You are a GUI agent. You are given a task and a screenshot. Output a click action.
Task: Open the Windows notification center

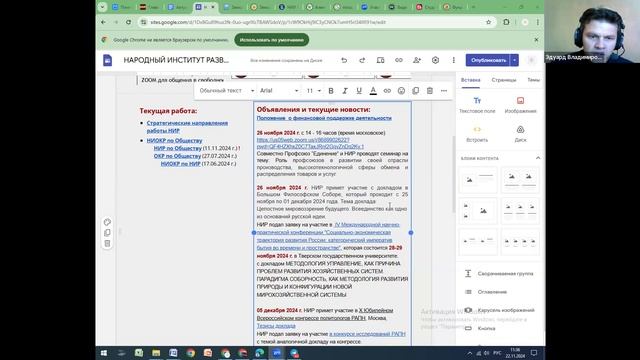coord(534,353)
